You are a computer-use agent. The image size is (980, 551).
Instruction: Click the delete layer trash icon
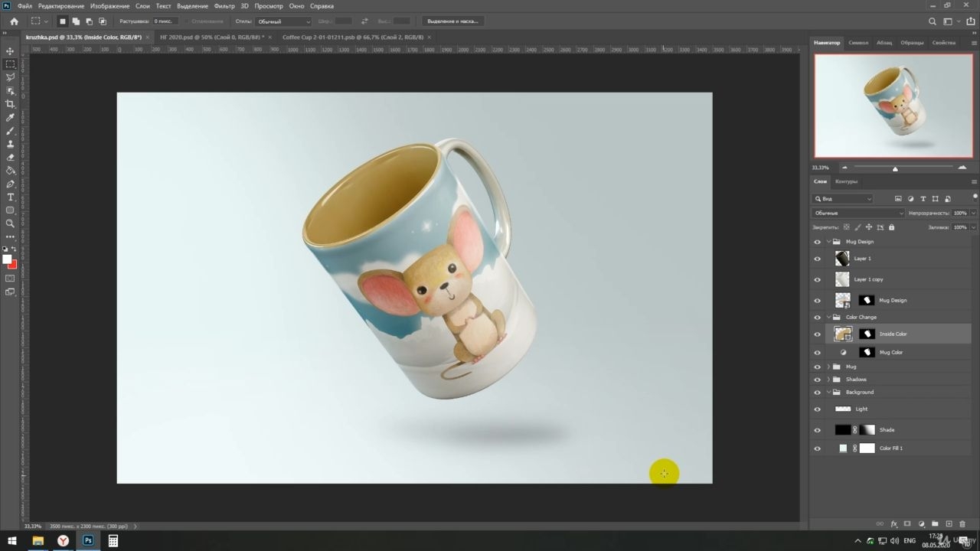(962, 524)
